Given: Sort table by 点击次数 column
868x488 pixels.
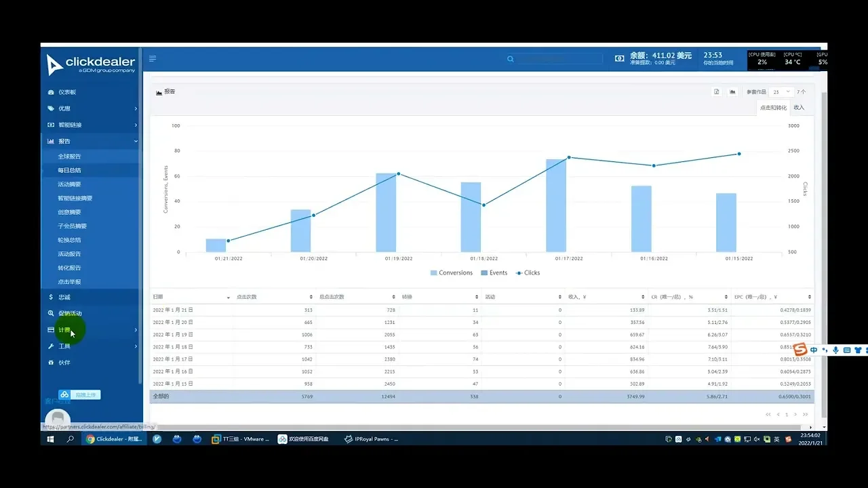Looking at the screenshot, I should pos(275,297).
